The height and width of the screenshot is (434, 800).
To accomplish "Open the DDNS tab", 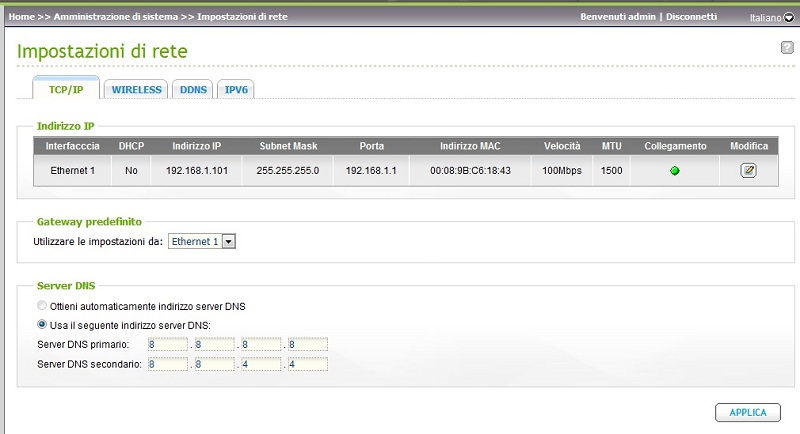I will pos(193,89).
